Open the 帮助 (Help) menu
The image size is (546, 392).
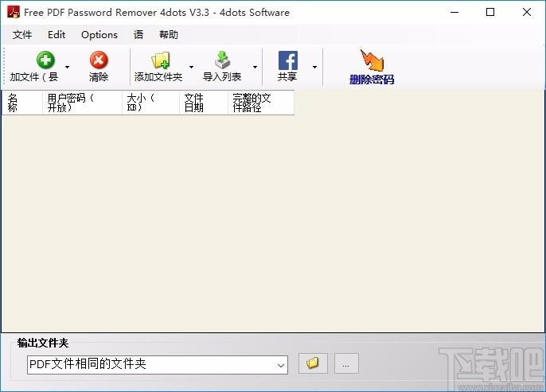(x=169, y=34)
